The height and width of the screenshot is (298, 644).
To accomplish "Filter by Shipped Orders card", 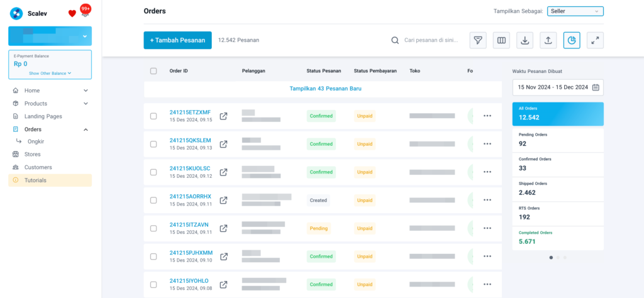I will tap(558, 189).
